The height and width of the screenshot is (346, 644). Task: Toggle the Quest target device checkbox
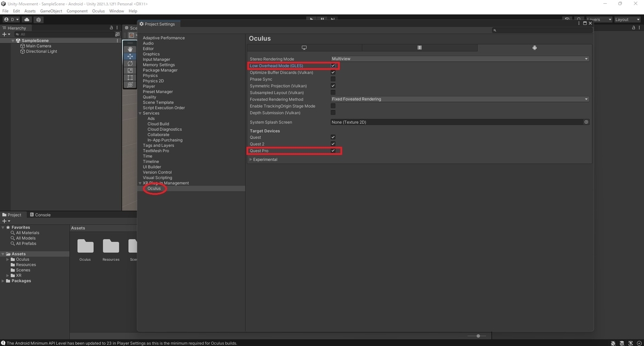(333, 138)
